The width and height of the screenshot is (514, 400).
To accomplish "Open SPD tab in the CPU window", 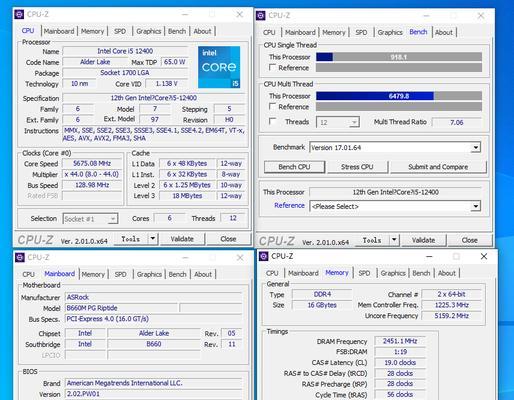I will click(x=120, y=31).
